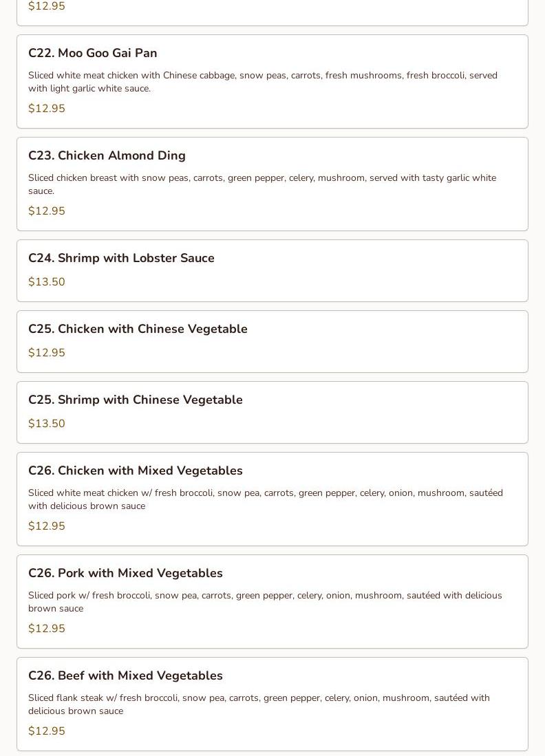Click the Pork with Mixed Vegetables price
The image size is (545, 756).
[47, 629]
